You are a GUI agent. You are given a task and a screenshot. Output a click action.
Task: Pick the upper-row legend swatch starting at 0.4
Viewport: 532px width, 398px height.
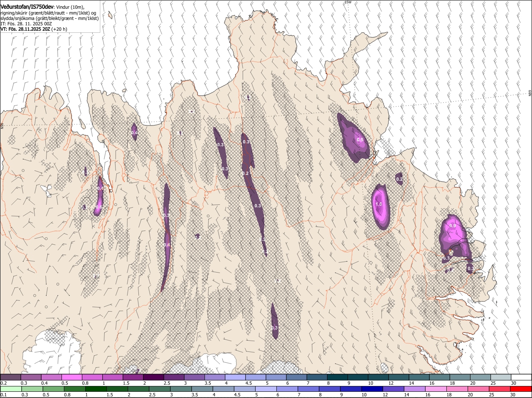pos(52,377)
